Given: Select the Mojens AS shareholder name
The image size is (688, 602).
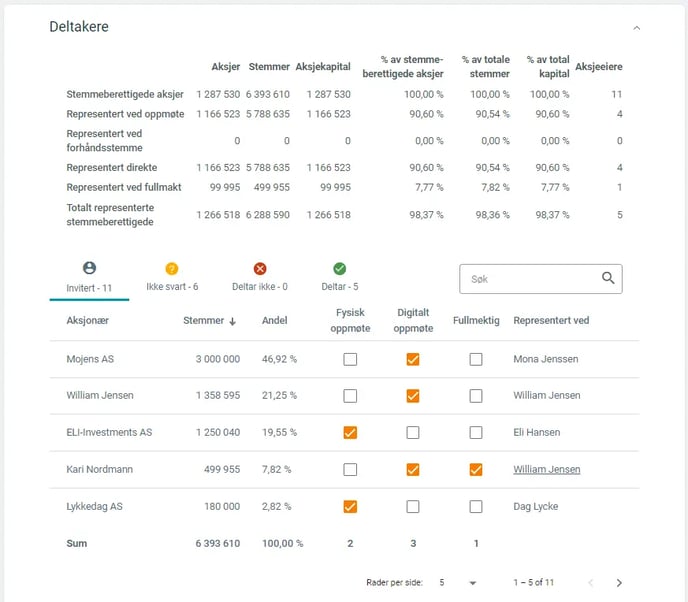Looking at the screenshot, I should (x=90, y=359).
